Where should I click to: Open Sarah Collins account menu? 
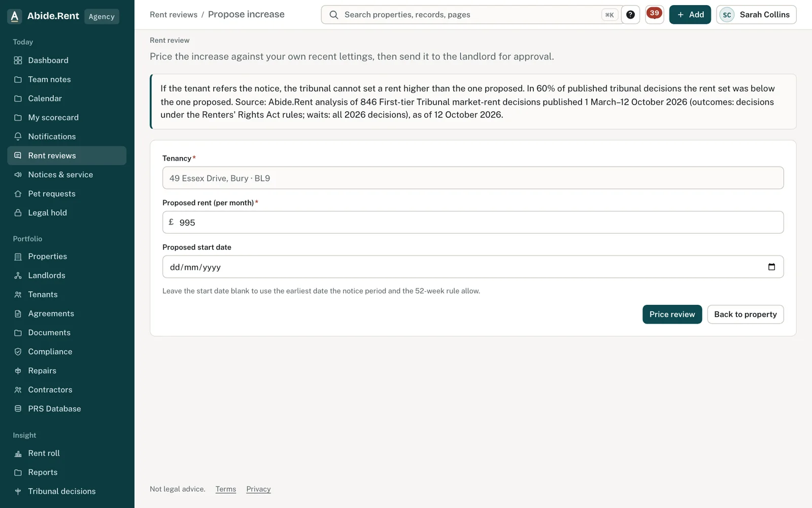[756, 15]
